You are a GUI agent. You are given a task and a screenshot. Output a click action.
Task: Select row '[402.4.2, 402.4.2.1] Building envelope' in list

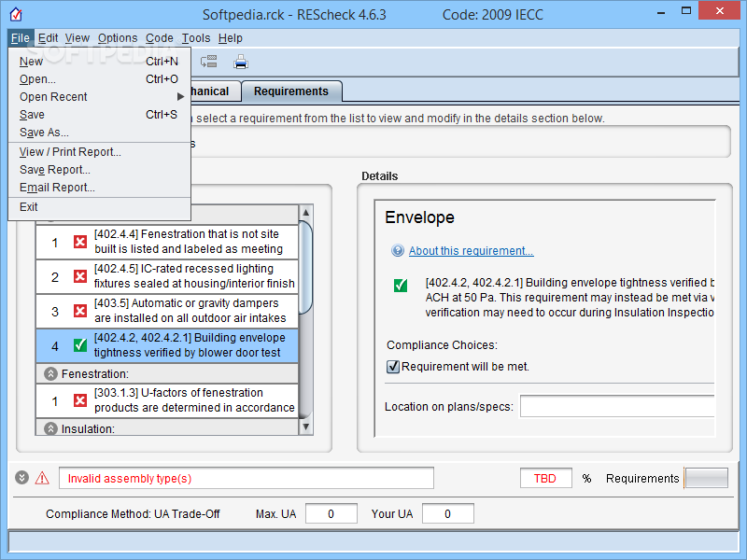[167, 345]
